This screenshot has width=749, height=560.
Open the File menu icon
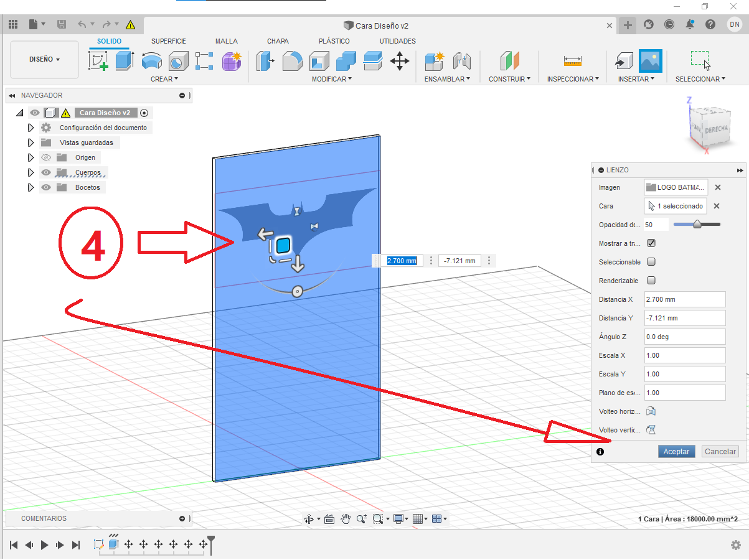[x=35, y=25]
